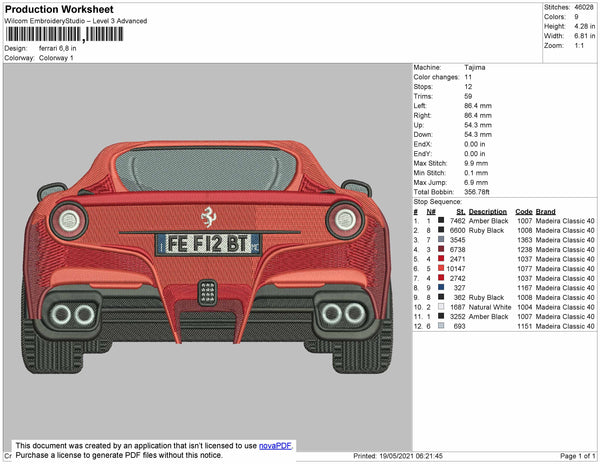Click swatch in row with 3545 stitches

click(x=441, y=239)
